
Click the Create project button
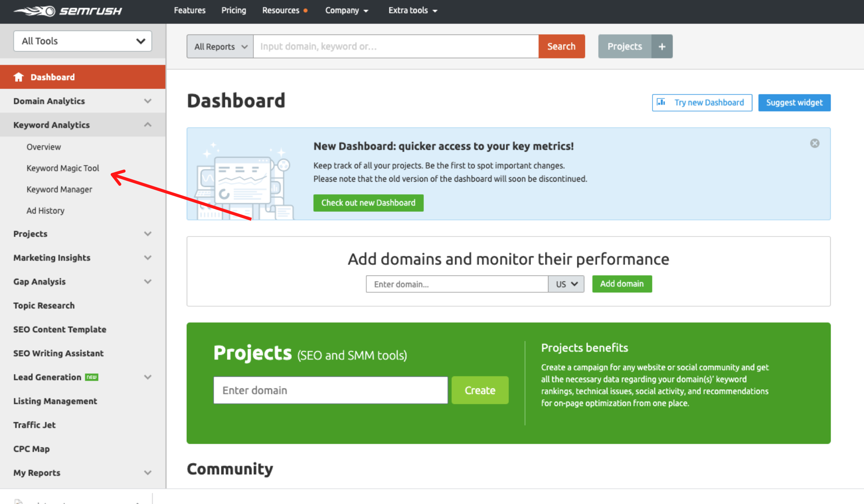(x=480, y=390)
